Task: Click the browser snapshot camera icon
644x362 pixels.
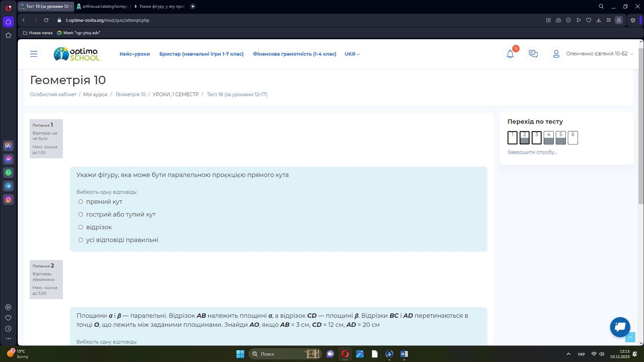Action: tap(558, 20)
